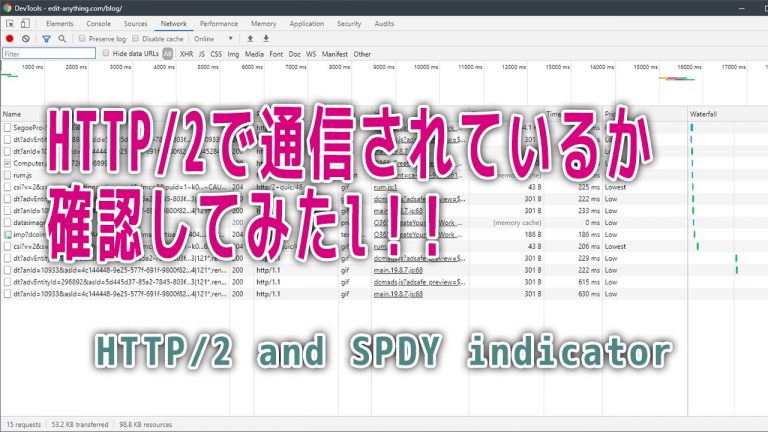Click the import HAR upload arrow
The height and width of the screenshot is (432, 768).
click(250, 38)
